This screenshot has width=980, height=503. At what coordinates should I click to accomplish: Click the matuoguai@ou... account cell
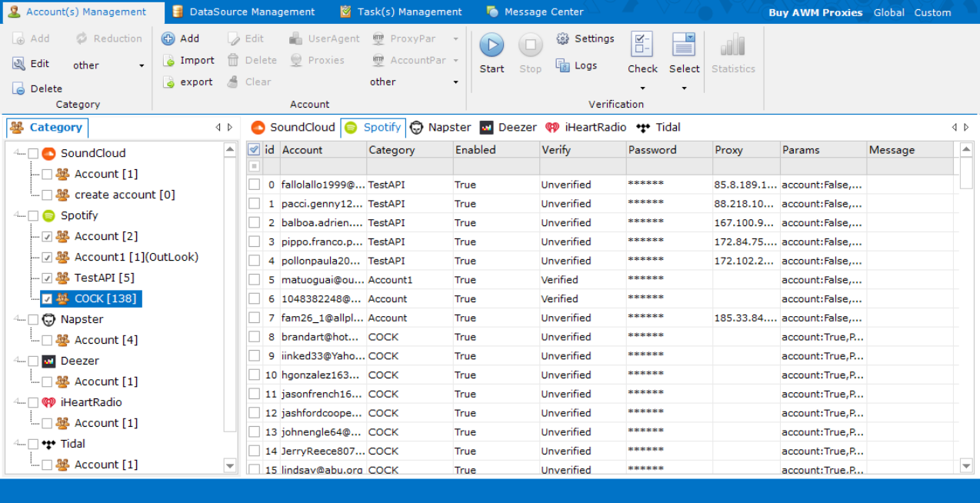[x=323, y=280]
